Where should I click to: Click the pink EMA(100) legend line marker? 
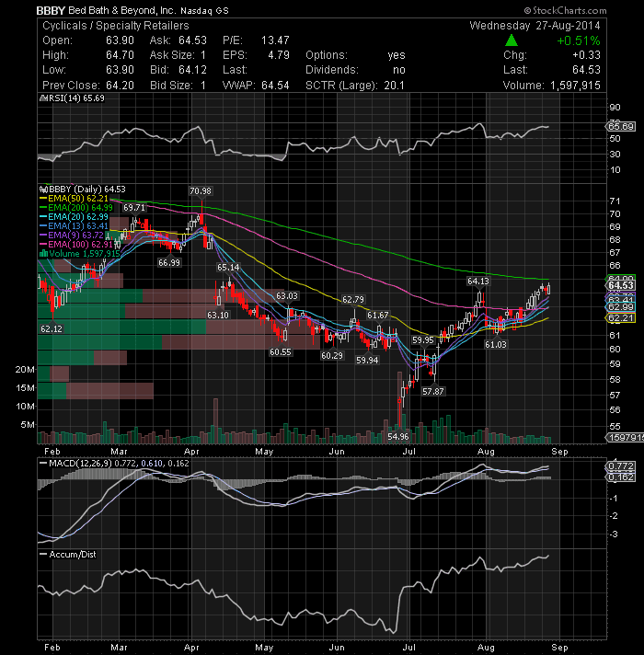(x=43, y=245)
